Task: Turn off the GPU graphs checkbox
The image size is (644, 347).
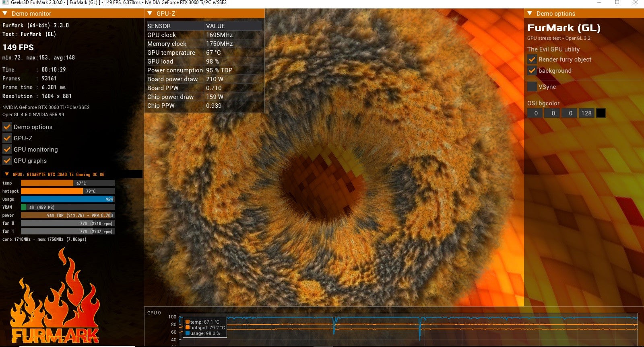Action: pos(7,161)
